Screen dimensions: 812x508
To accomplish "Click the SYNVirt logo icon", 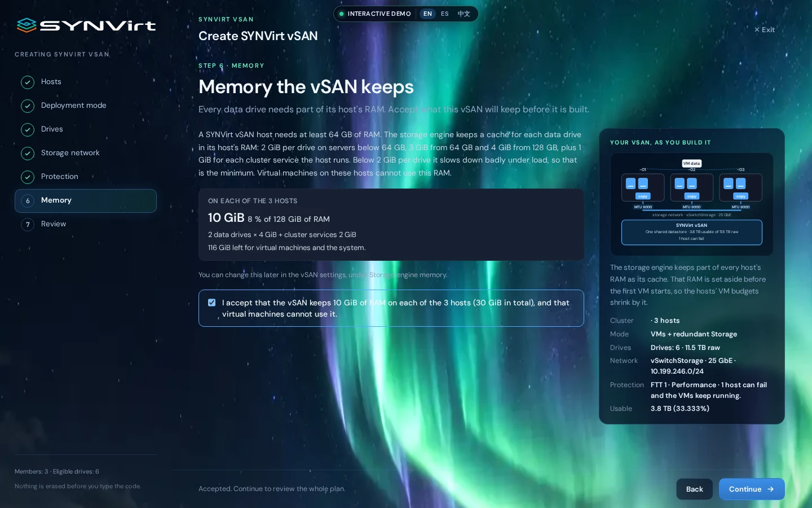I will coord(27,25).
